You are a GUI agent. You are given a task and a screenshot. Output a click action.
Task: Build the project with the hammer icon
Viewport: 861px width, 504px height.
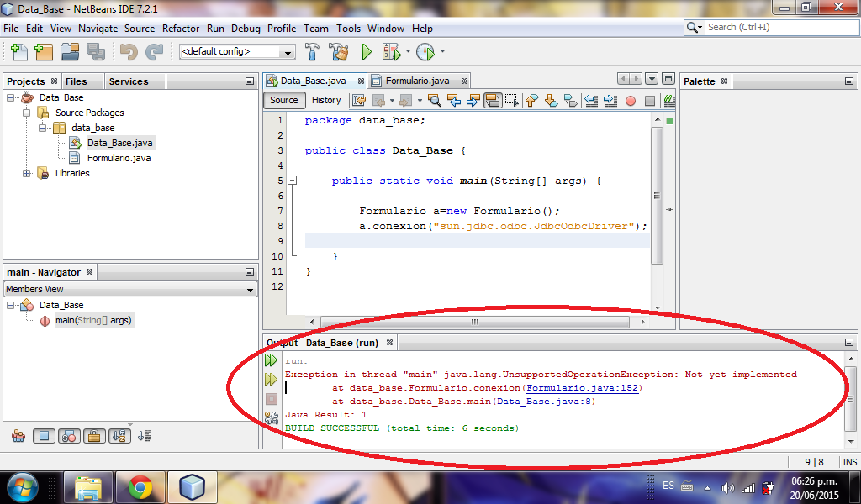click(312, 51)
